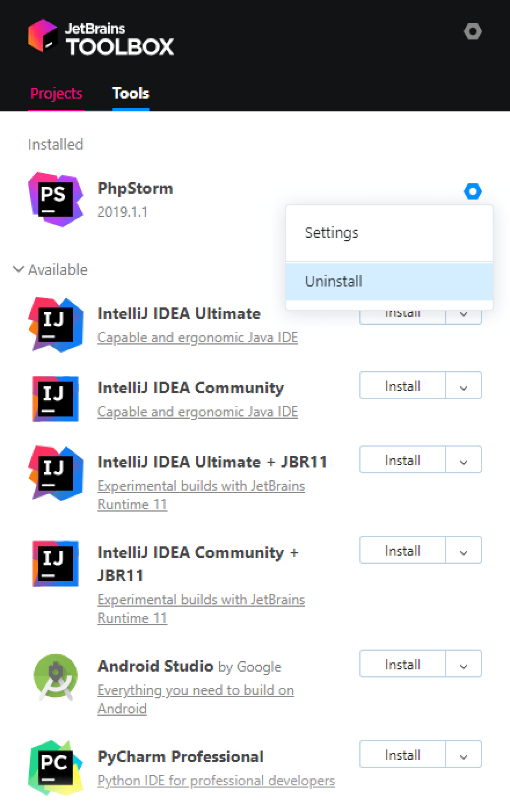Click IntelliJ IDEA Ultimate + JBR11 icon
This screenshot has width=510, height=812.
(55, 473)
